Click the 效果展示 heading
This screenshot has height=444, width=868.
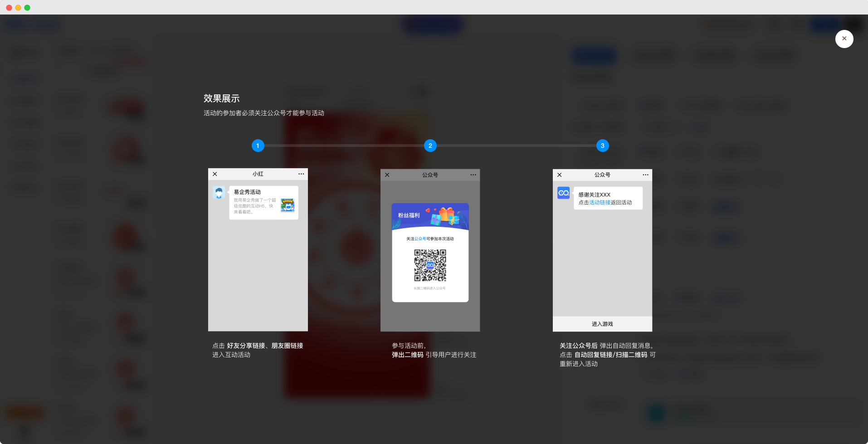point(221,98)
